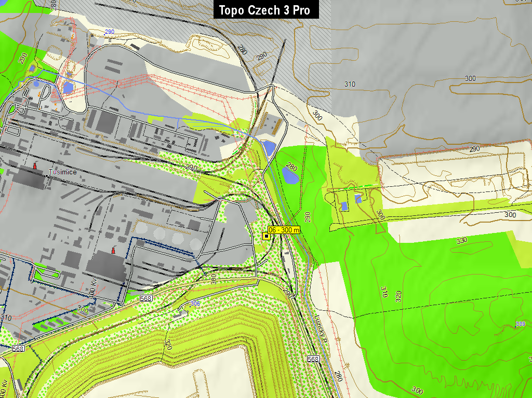532x398 pixels.
Task: Click the 310 contour label in gray hatched area
Action: 350,84
